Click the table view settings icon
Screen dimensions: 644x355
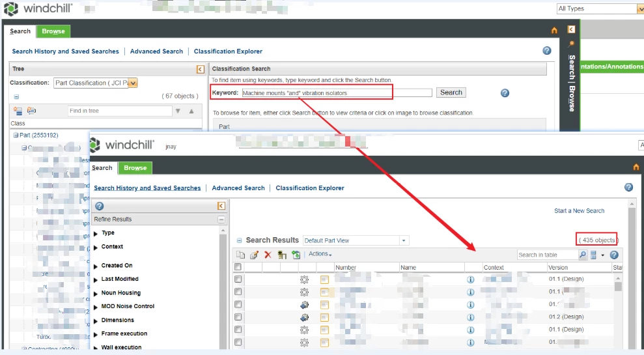[x=593, y=255]
